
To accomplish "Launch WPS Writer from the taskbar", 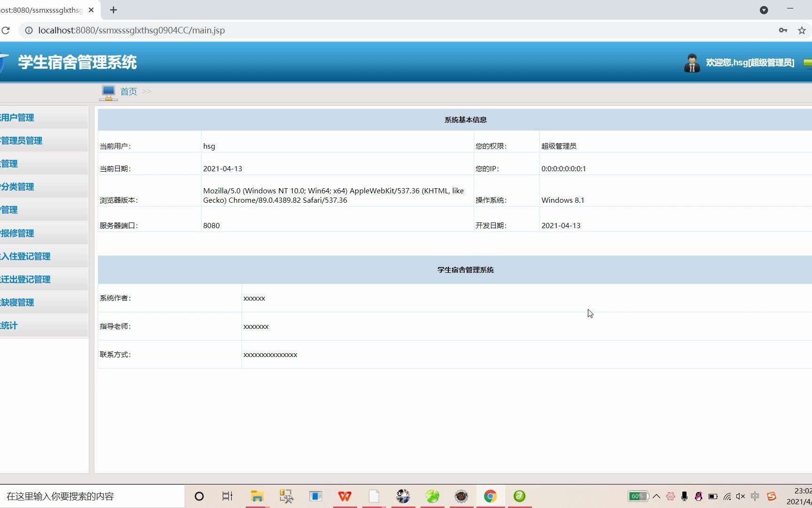I will pos(344,496).
